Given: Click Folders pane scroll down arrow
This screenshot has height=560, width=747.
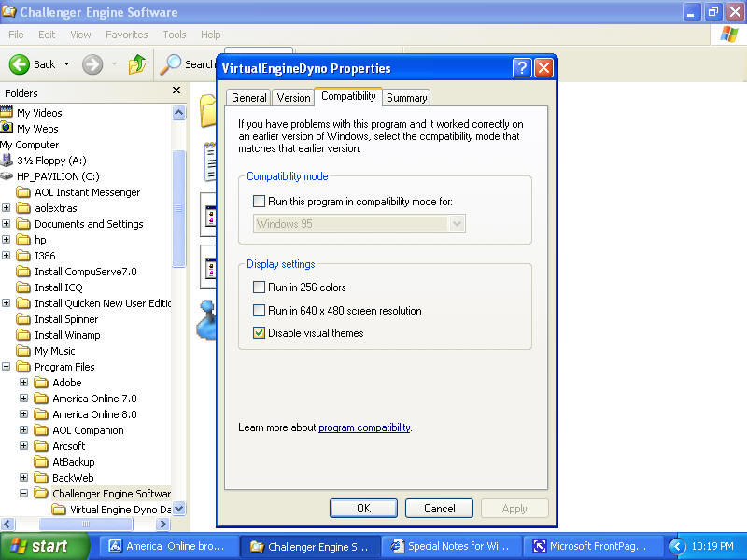Looking at the screenshot, I should 178,509.
